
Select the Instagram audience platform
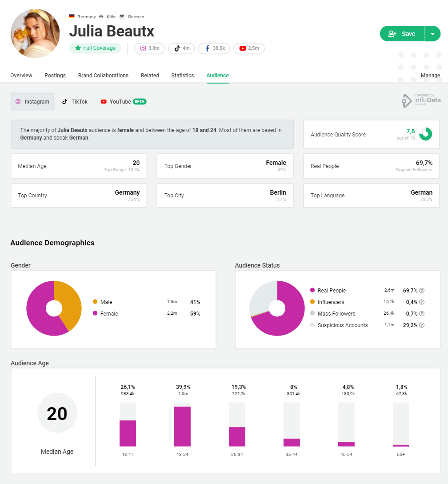(x=32, y=101)
